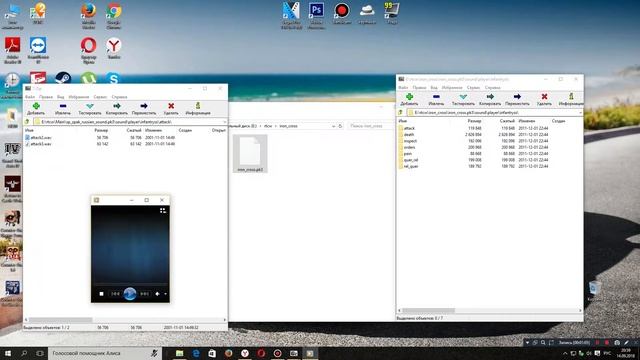The height and width of the screenshot is (360, 640).
Task: Open the Сервис menu in left 7-Zip window
Action: (100, 97)
